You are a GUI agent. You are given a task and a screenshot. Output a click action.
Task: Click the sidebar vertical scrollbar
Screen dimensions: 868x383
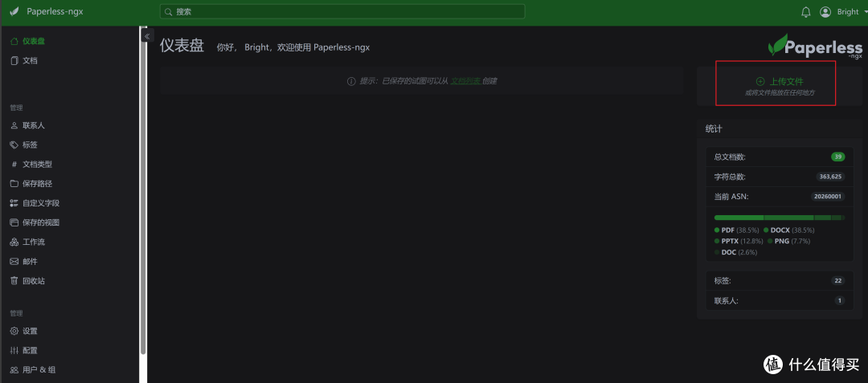143,190
